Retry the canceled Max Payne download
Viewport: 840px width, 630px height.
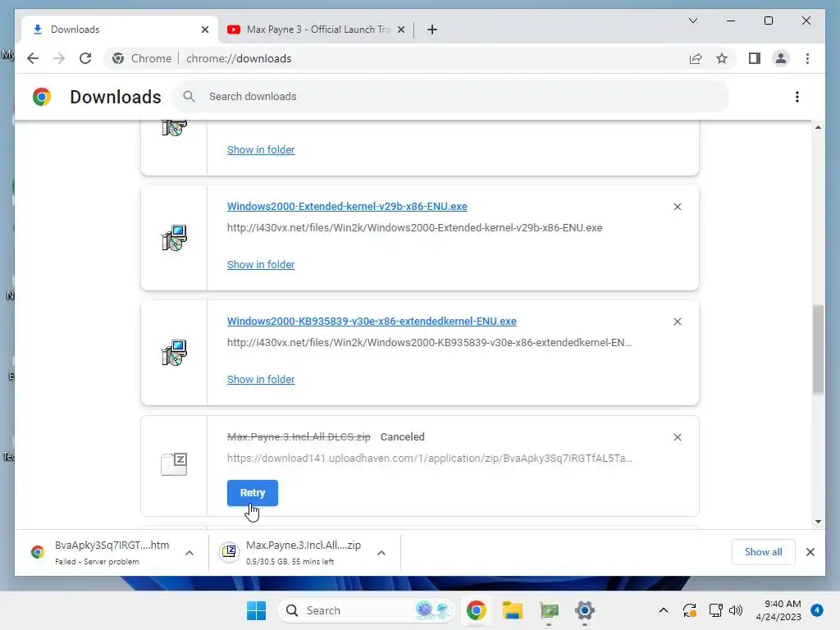(253, 493)
